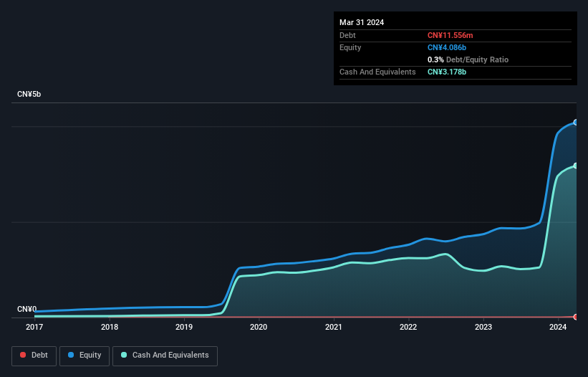Click the 0.3% Debt/Equity Ratio text
Screen dimensions: 588x377
[468, 59]
